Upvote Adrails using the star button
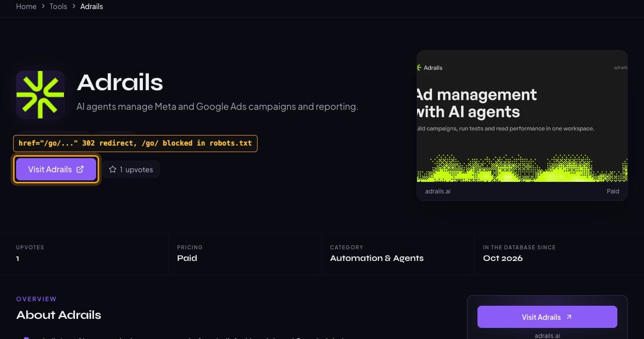The height and width of the screenshot is (339, 644). point(131,169)
